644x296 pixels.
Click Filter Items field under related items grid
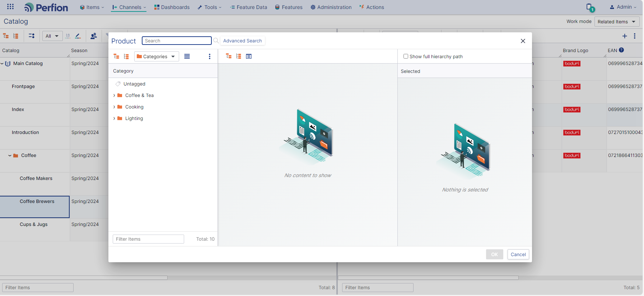pyautogui.click(x=378, y=287)
